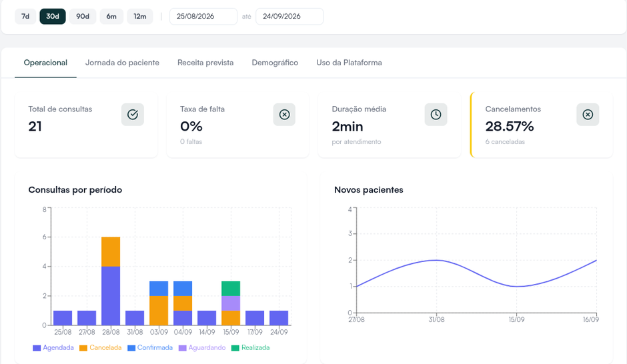The width and height of the screenshot is (627, 364).
Task: Go to the Demográfico tab
Action: point(275,63)
